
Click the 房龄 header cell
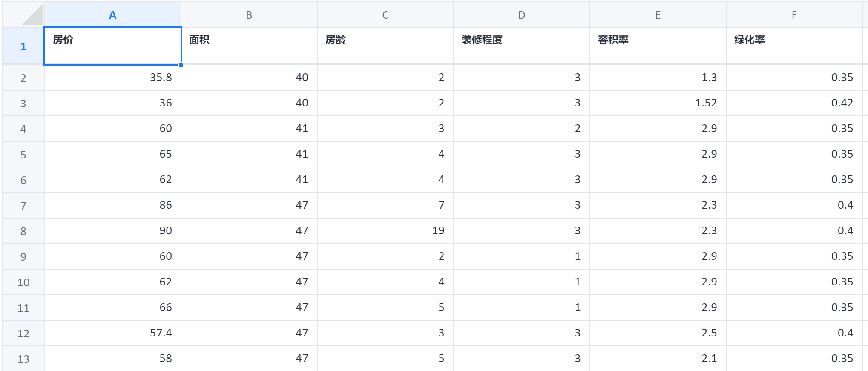pos(385,46)
